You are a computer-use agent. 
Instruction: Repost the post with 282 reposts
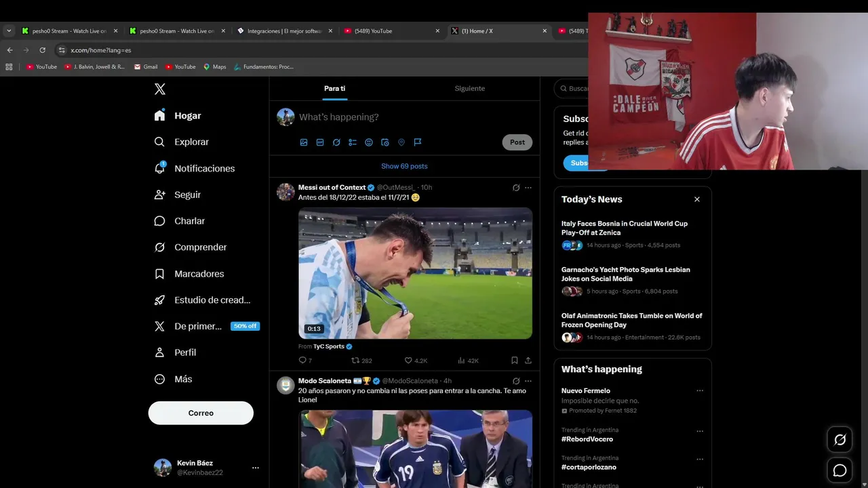pyautogui.click(x=361, y=361)
